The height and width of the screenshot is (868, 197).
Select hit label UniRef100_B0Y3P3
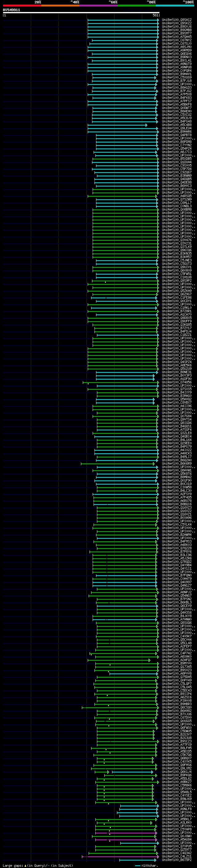(177, 375)
